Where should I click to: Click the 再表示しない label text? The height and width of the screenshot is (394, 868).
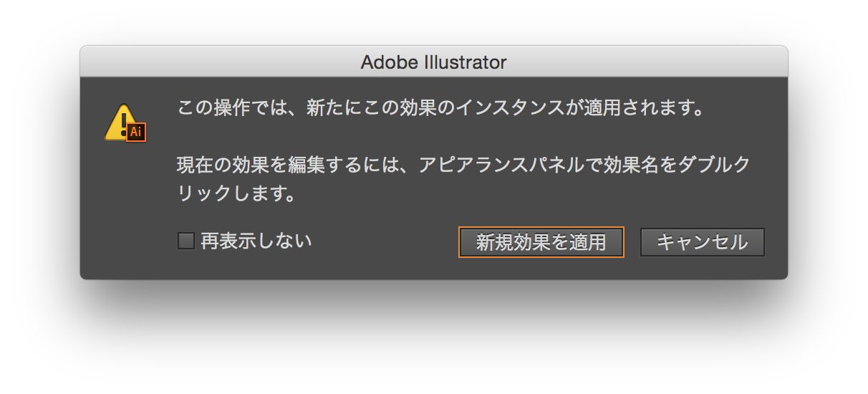[256, 241]
